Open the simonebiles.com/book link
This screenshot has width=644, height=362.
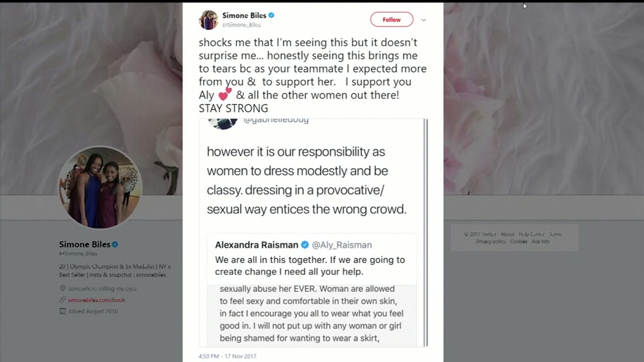click(x=97, y=300)
